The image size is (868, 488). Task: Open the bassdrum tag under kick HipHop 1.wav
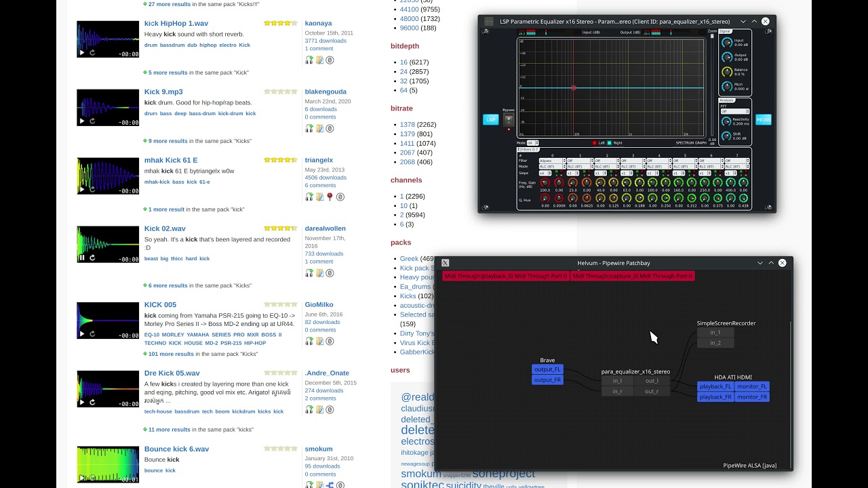[x=172, y=45]
